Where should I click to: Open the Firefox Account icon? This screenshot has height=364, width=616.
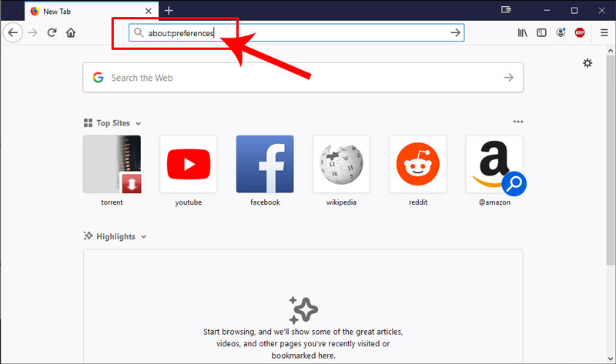(561, 32)
